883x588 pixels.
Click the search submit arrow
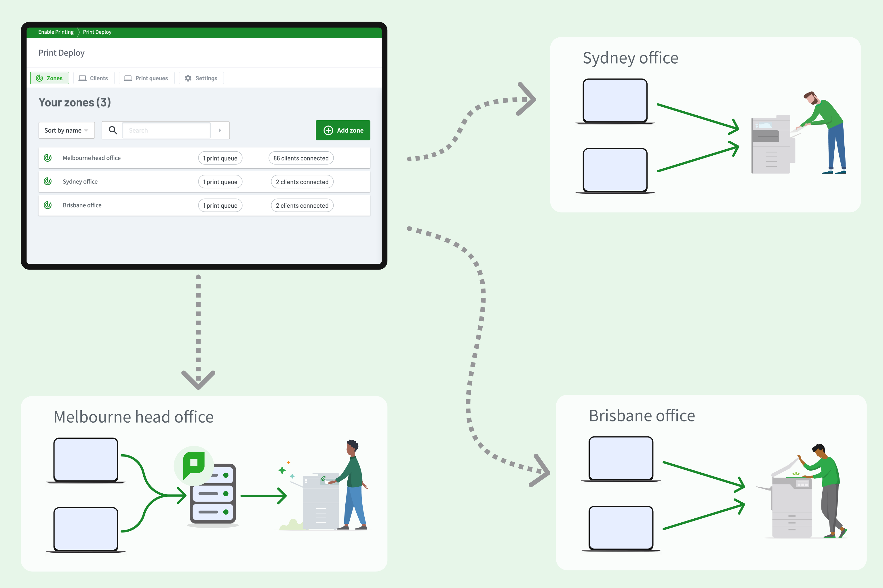point(220,130)
